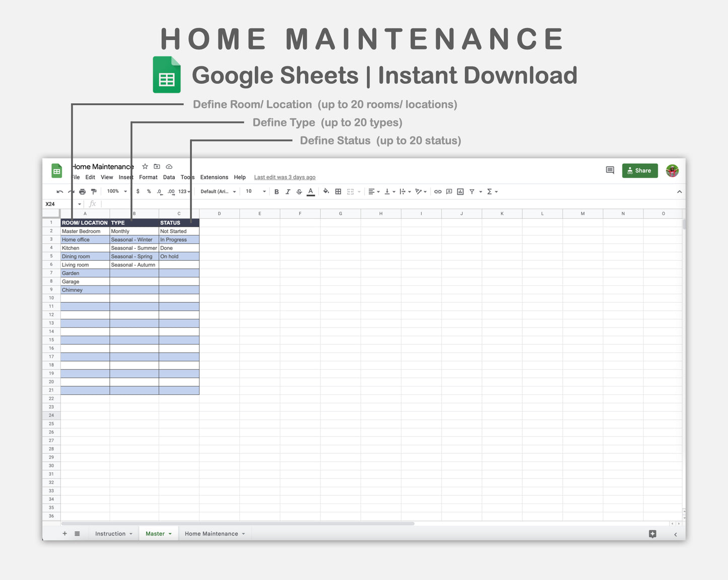Image resolution: width=728 pixels, height=580 pixels.
Task: Switch to the Home Maintenance tab
Action: pyautogui.click(x=211, y=533)
